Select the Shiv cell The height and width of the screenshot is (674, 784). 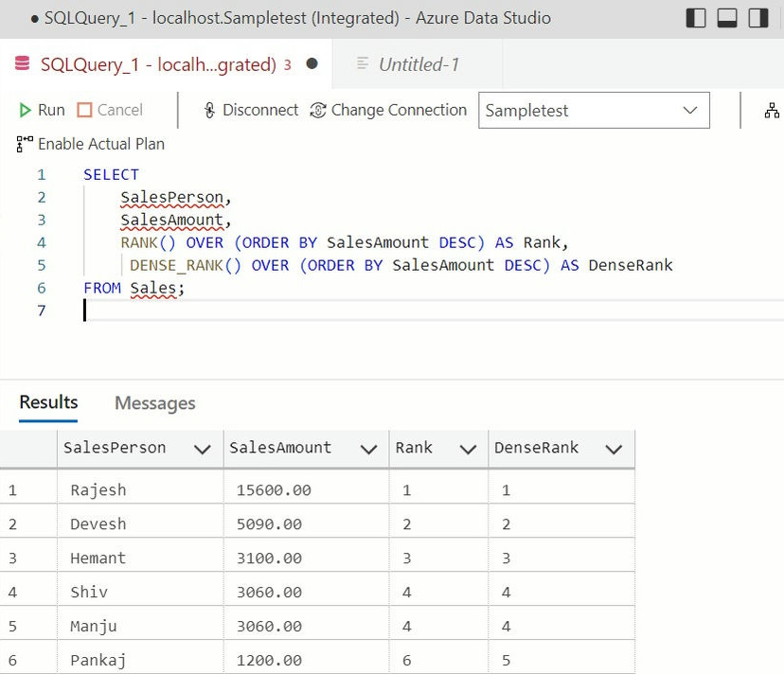(140, 592)
